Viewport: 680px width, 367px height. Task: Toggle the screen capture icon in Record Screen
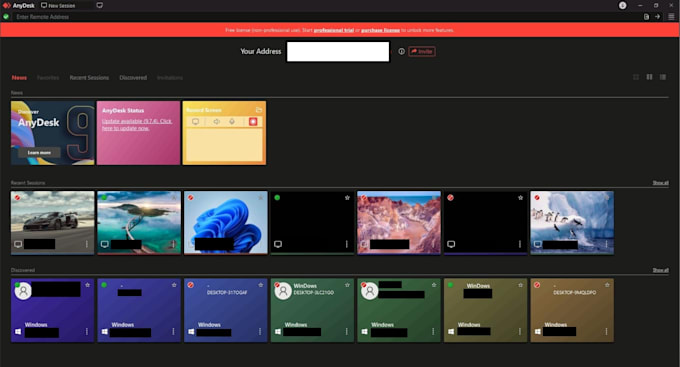196,122
